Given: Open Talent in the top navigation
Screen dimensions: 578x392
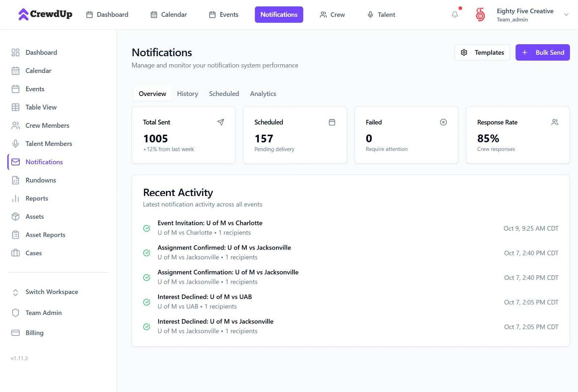Looking at the screenshot, I should pyautogui.click(x=381, y=15).
